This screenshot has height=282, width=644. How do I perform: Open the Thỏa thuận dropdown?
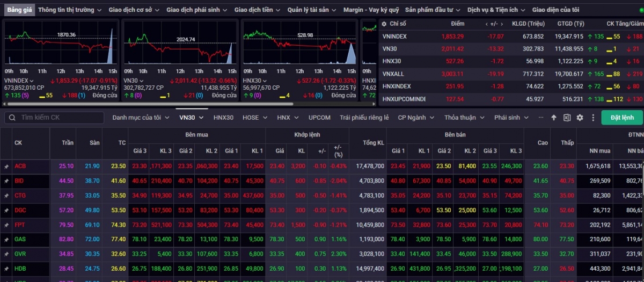click(x=464, y=118)
